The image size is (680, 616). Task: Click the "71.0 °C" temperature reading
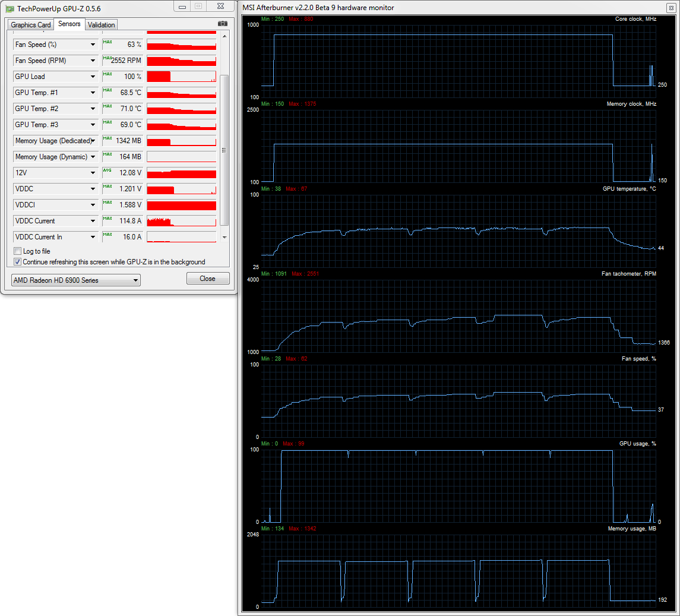[x=131, y=109]
